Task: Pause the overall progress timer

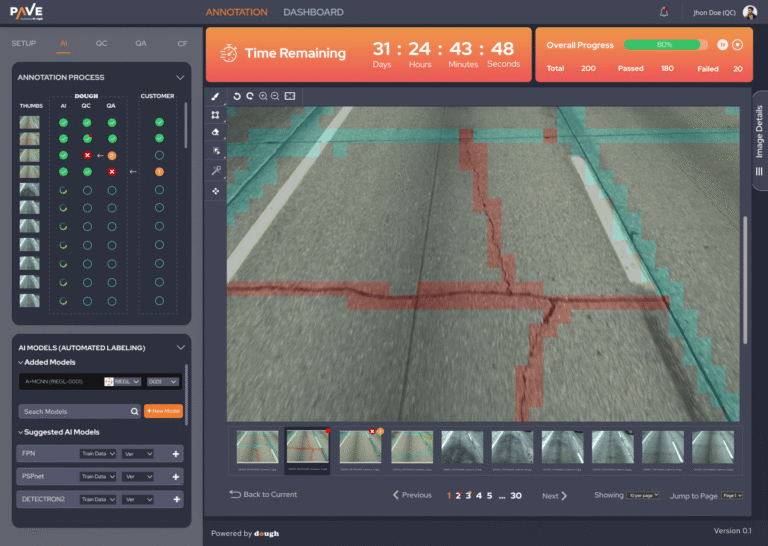Action: click(722, 45)
